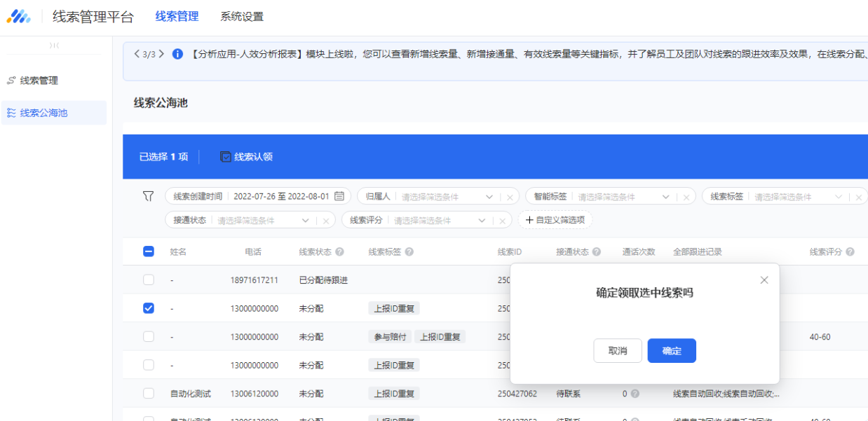Uncheck the selected 13000000000 row checkbox
The image size is (868, 421).
pos(148,308)
